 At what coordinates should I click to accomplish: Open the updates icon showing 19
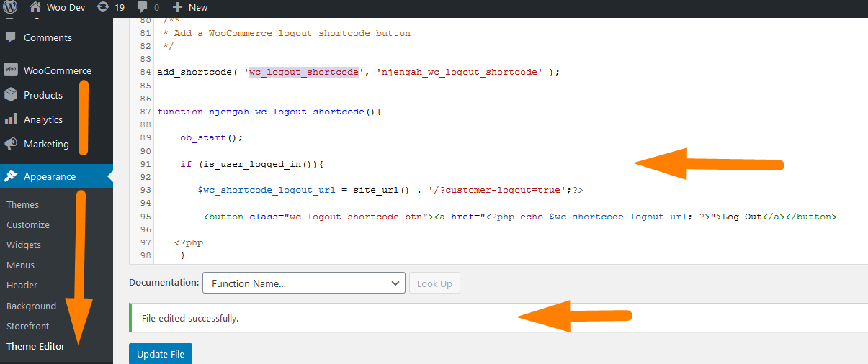(x=103, y=7)
